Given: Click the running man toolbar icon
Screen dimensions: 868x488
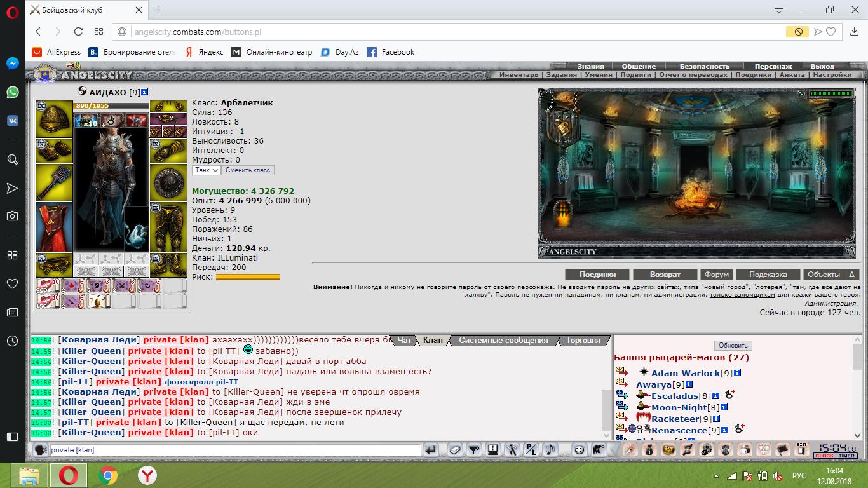Looking at the screenshot, I should [512, 450].
